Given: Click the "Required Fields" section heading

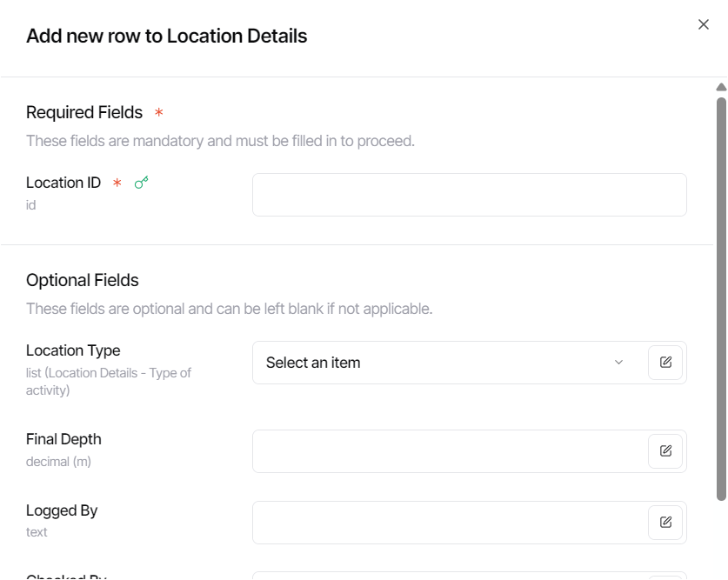Looking at the screenshot, I should point(83,111).
